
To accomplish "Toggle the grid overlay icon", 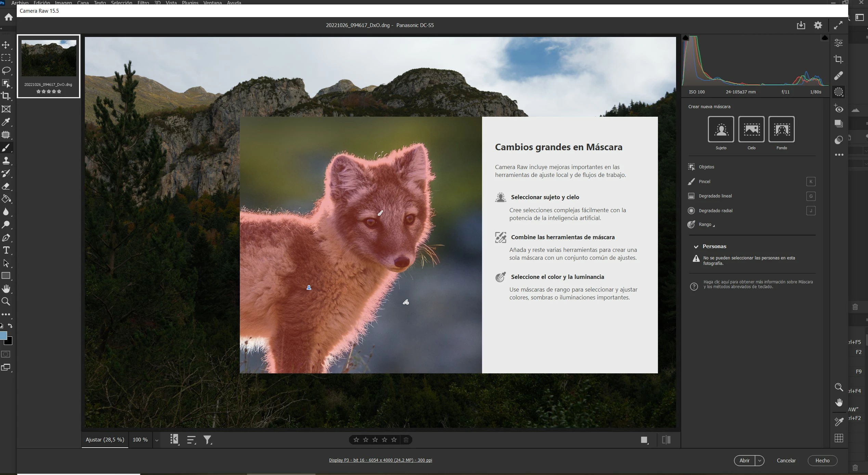I will coord(839,438).
